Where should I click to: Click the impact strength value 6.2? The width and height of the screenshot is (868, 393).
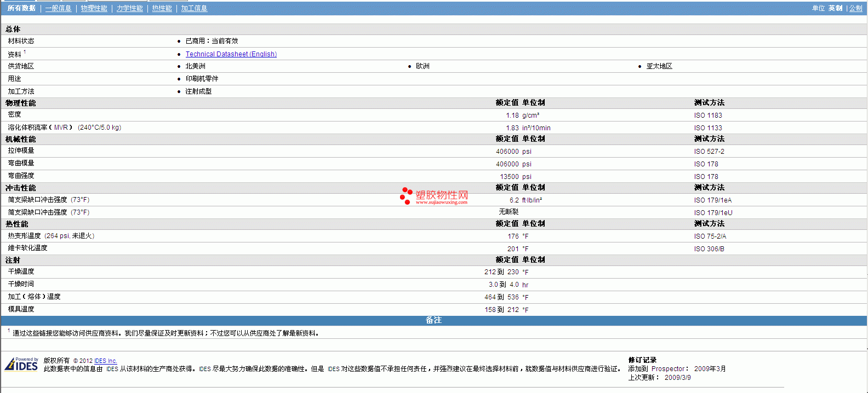click(x=513, y=200)
